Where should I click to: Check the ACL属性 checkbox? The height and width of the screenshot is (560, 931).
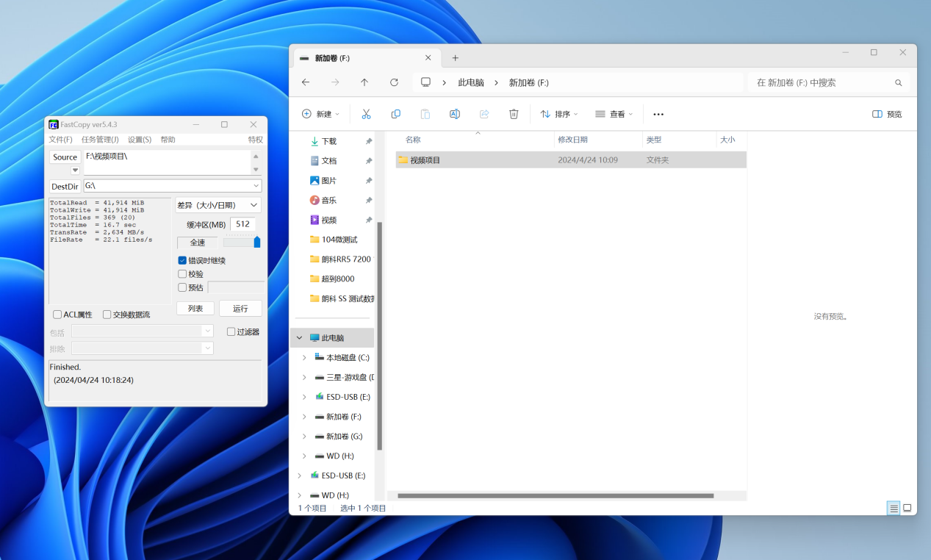pos(57,315)
